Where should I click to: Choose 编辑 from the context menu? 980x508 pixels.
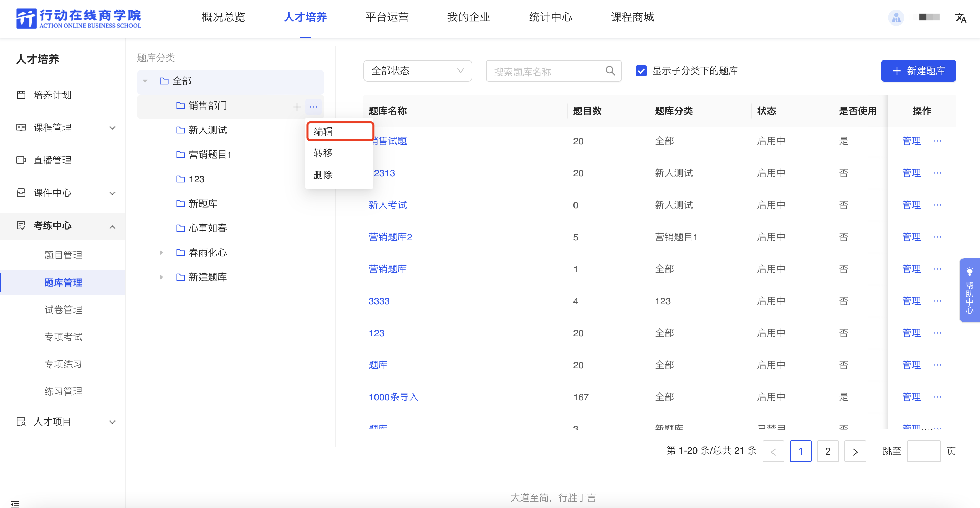pos(340,131)
